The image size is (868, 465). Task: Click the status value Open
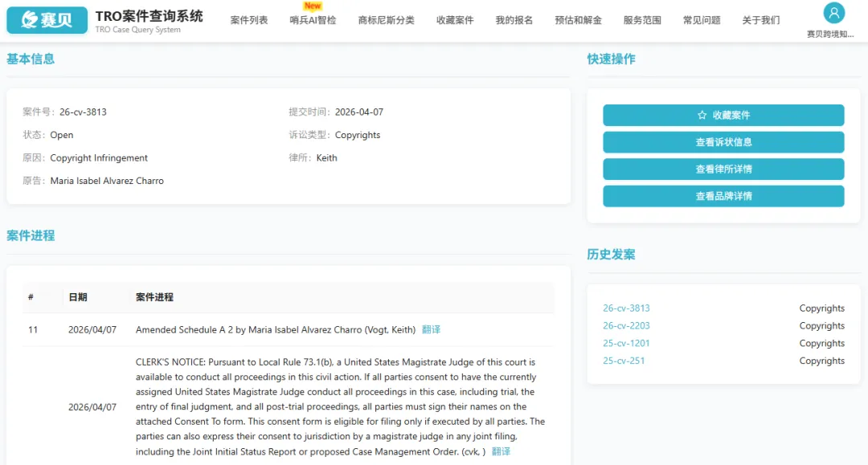pos(61,135)
